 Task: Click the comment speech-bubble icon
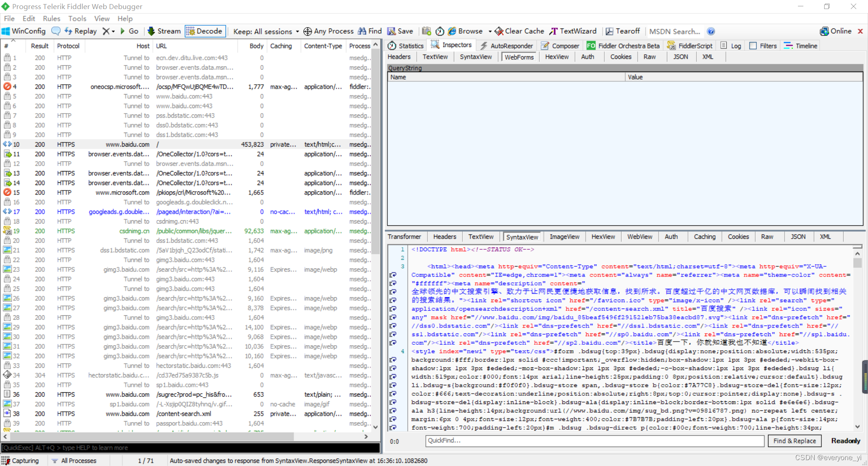[x=56, y=31]
